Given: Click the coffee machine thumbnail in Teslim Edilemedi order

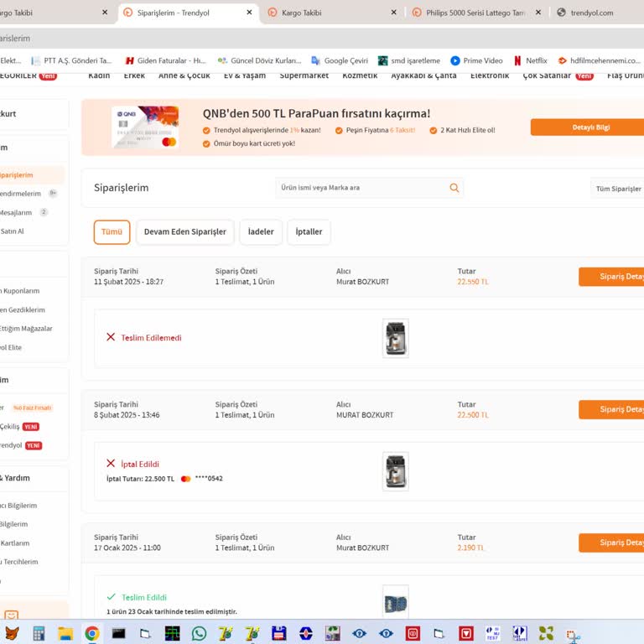Looking at the screenshot, I should point(396,339).
